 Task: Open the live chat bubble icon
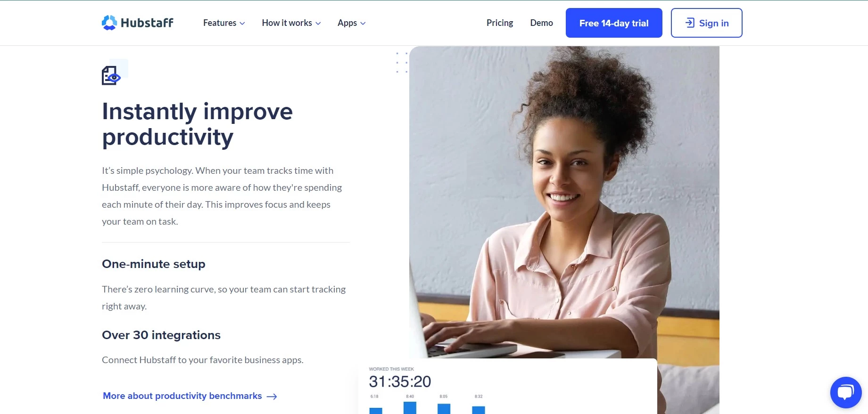(846, 392)
